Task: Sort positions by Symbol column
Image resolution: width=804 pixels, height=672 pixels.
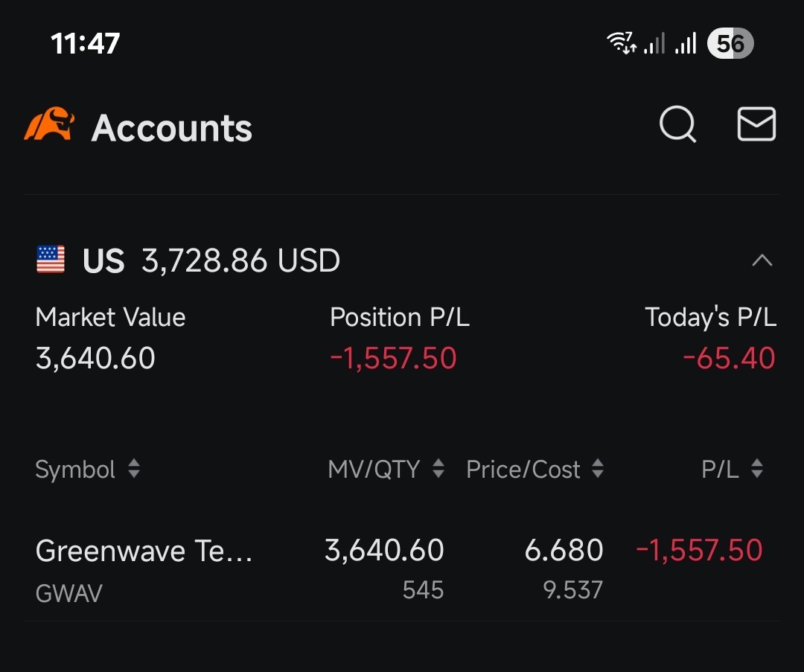Action: (88, 469)
